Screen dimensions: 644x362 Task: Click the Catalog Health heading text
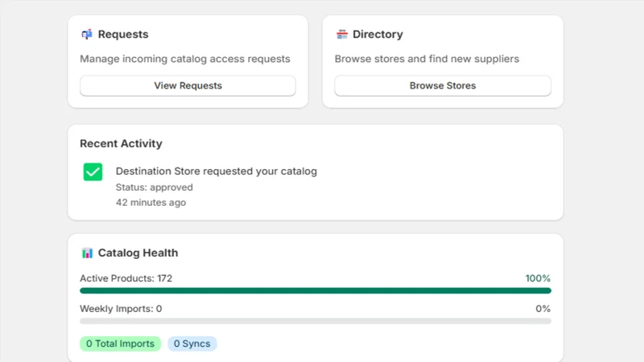click(x=138, y=253)
